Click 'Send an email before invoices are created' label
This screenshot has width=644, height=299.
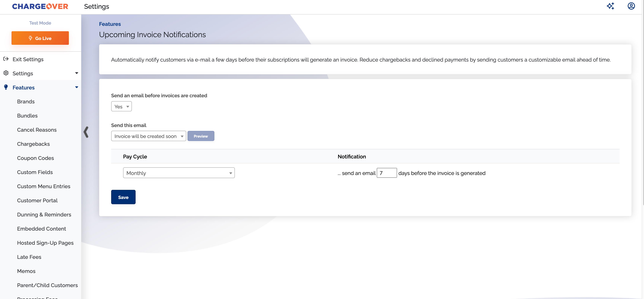tap(159, 96)
